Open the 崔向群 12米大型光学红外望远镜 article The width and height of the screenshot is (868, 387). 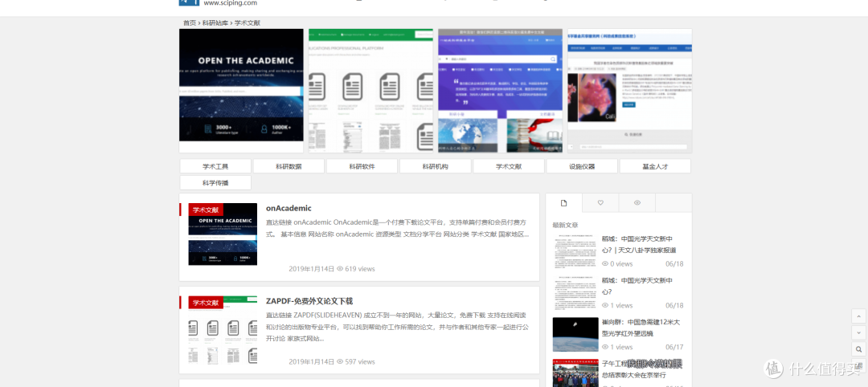click(x=641, y=328)
